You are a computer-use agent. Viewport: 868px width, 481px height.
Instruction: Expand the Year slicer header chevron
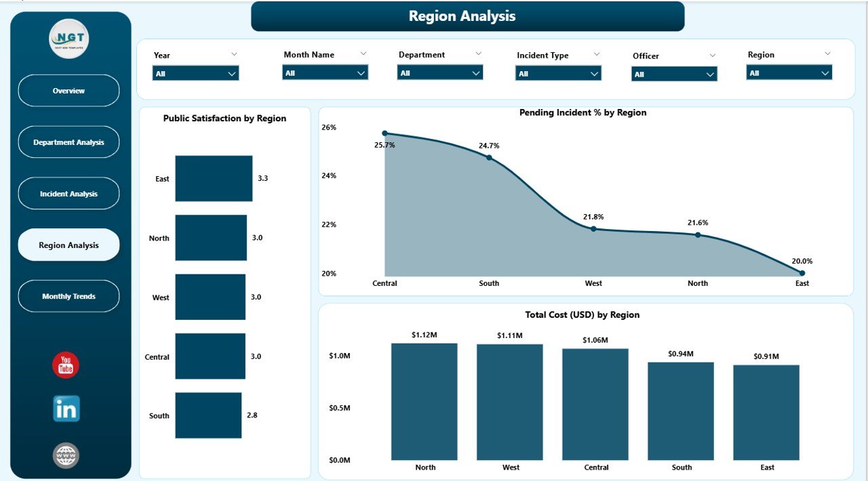click(x=234, y=54)
